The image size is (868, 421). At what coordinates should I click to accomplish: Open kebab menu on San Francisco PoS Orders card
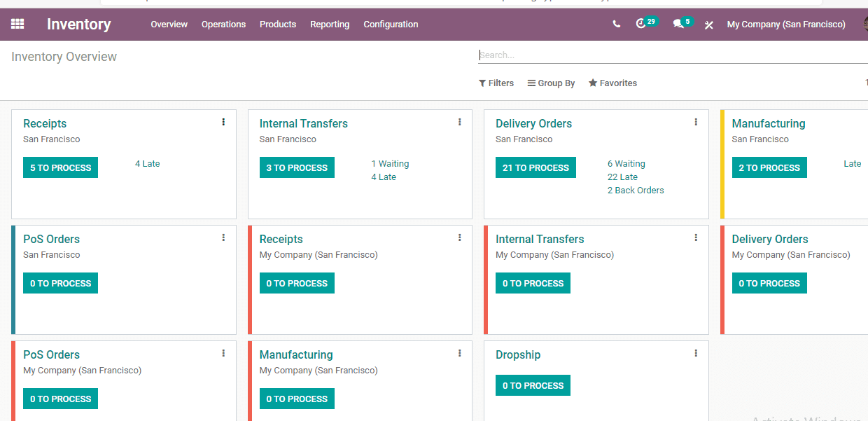[x=223, y=237]
